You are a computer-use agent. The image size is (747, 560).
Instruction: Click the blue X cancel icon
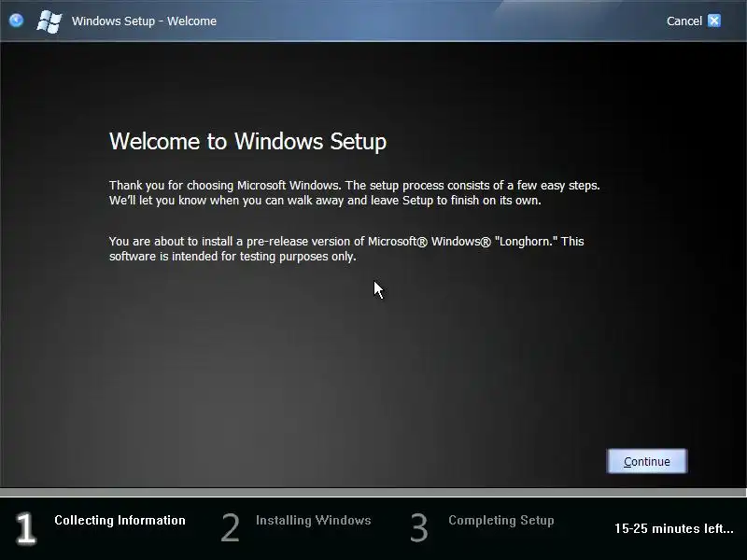tap(713, 21)
